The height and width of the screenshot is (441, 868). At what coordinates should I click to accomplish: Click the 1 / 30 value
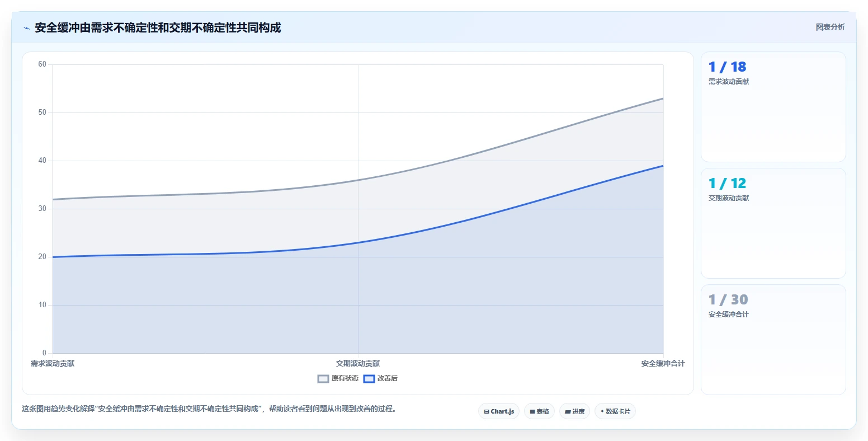(x=728, y=300)
